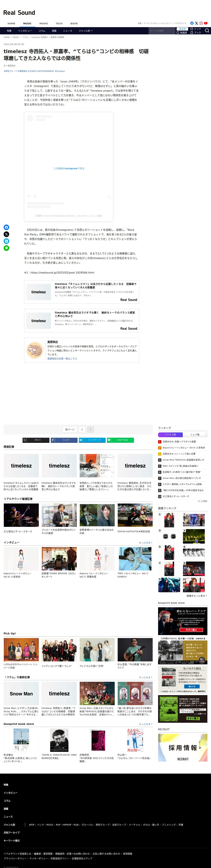211x868 pixels.
Task: Visit the Instagram icon in header
Action: coord(201,23)
